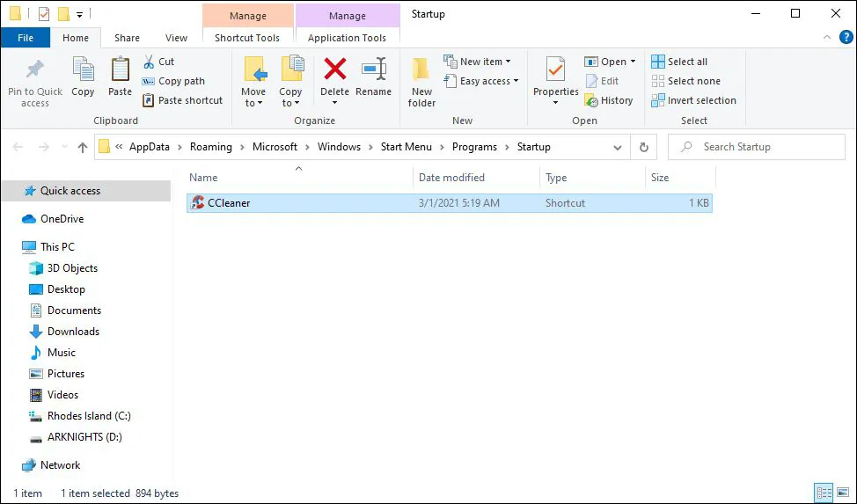The image size is (857, 504).
Task: Select the CCleaner shortcut file
Action: 450,203
